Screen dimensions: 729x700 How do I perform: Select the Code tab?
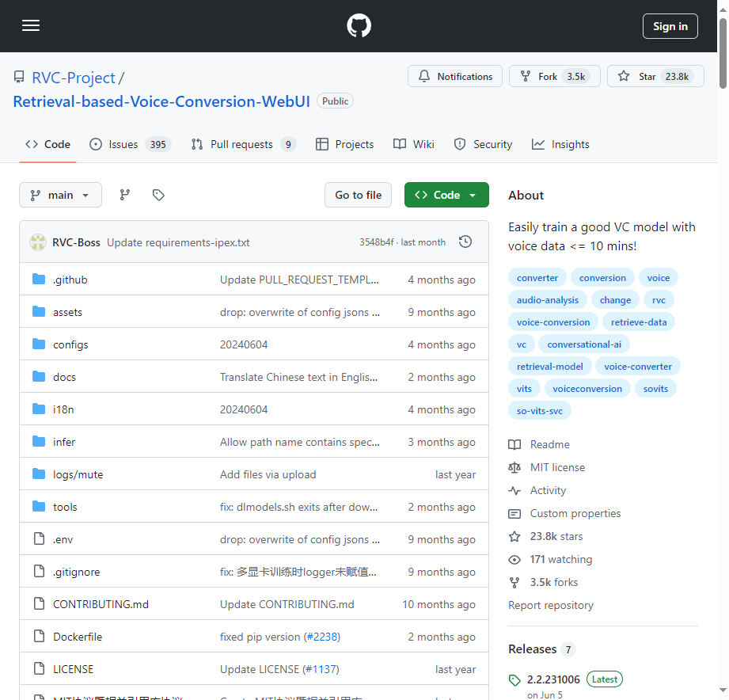(x=47, y=145)
